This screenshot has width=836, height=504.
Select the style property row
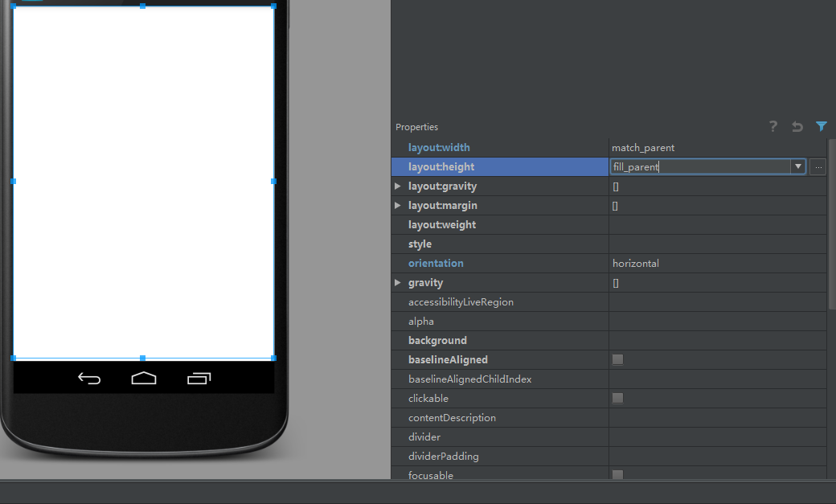(x=609, y=244)
